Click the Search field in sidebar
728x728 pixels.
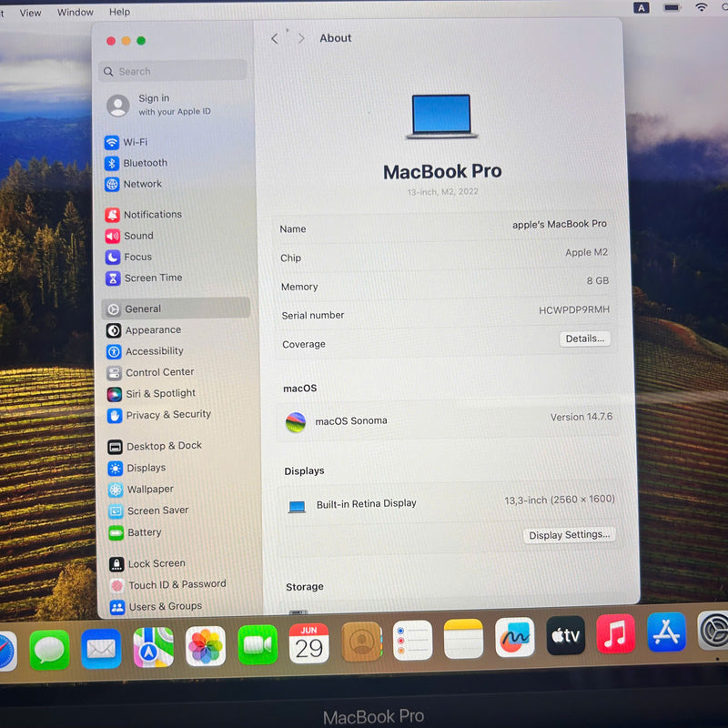[173, 71]
